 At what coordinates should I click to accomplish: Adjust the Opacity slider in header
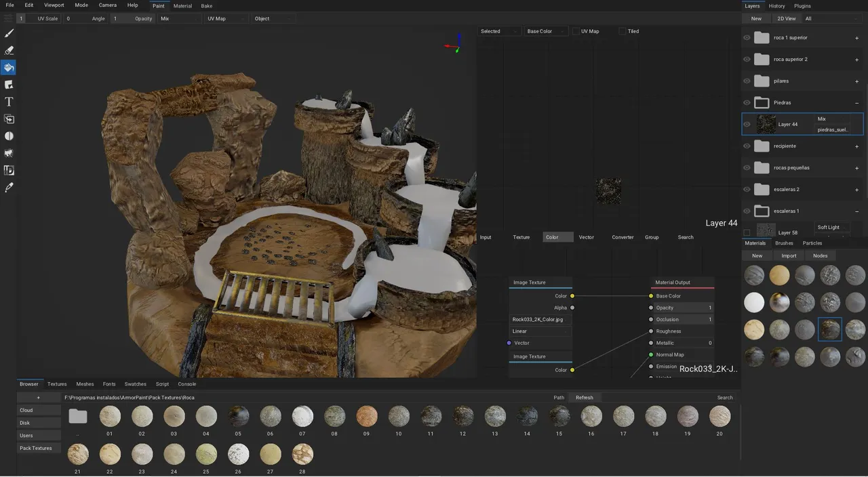tap(133, 19)
